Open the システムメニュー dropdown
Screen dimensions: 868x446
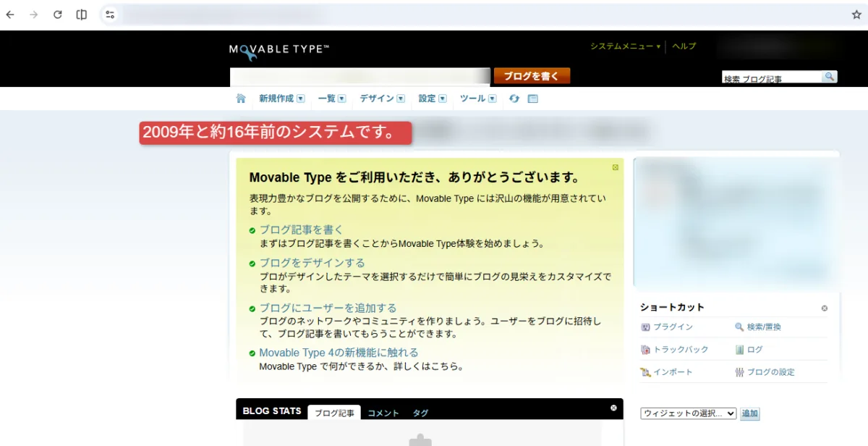tap(625, 46)
